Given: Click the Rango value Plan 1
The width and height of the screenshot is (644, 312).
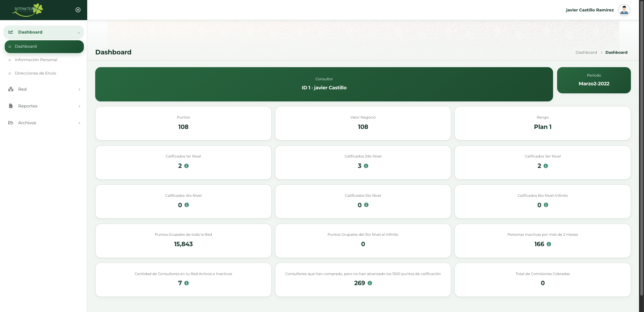Looking at the screenshot, I should (543, 127).
